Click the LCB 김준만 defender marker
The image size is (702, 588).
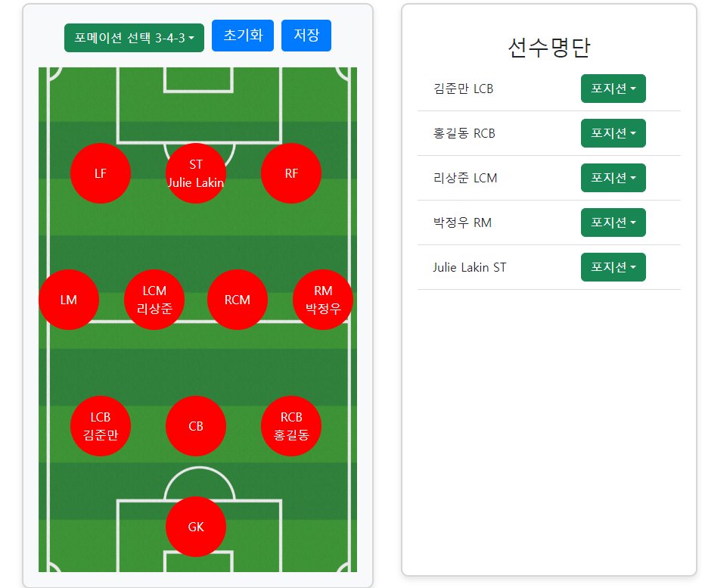tap(101, 426)
